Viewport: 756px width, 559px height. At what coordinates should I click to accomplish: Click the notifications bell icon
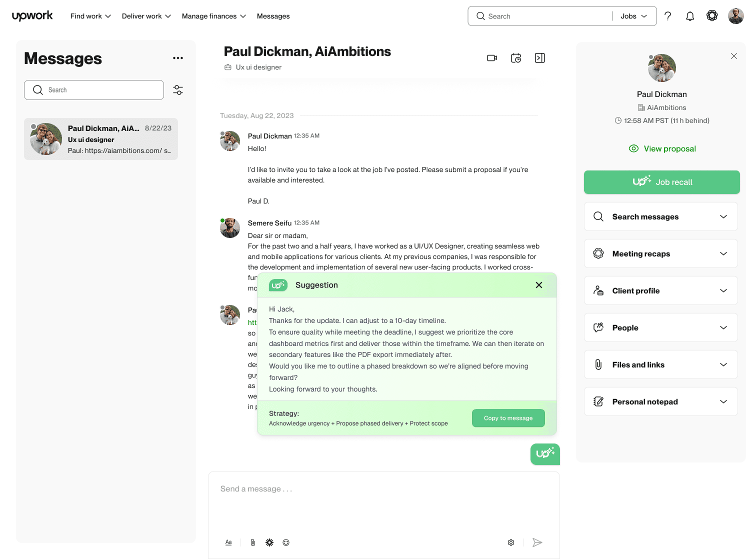coord(690,16)
